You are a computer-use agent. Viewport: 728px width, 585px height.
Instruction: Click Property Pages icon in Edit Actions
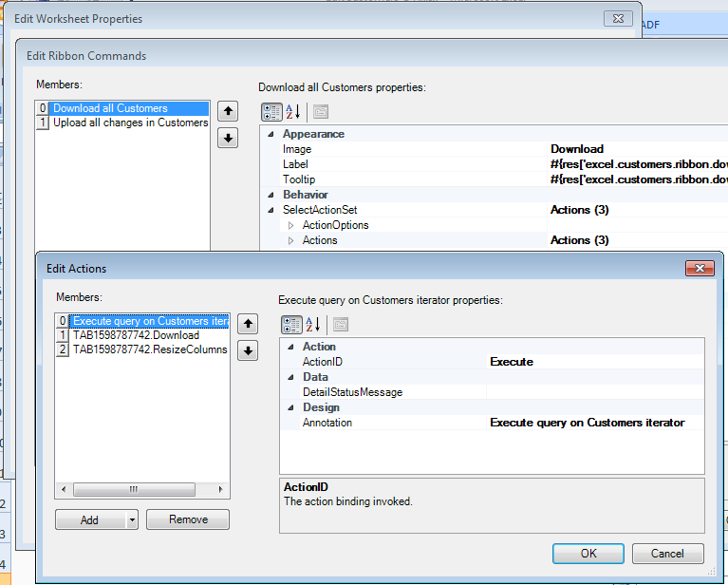[x=341, y=325]
